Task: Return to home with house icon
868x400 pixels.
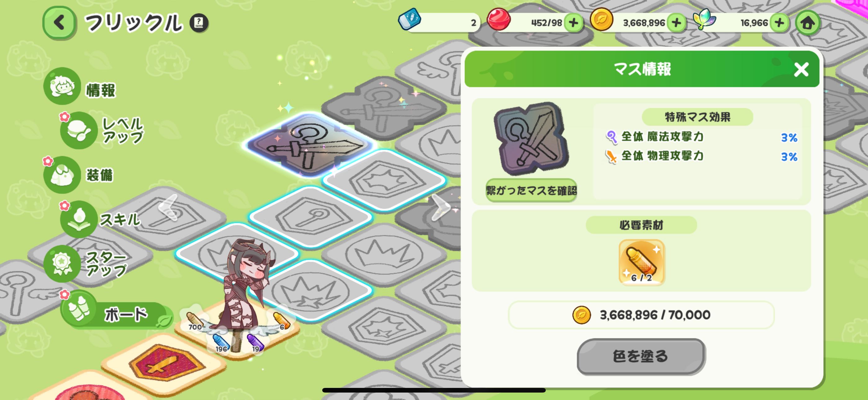Action: 807,23
